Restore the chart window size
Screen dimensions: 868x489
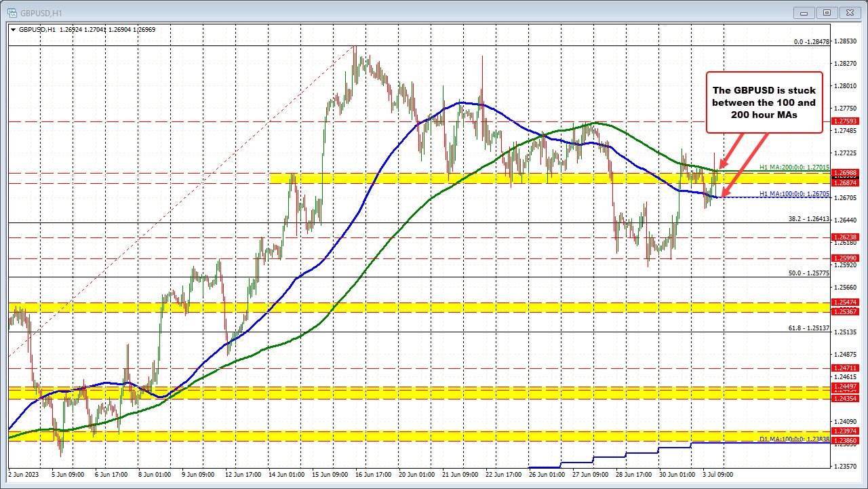pyautogui.click(x=827, y=12)
